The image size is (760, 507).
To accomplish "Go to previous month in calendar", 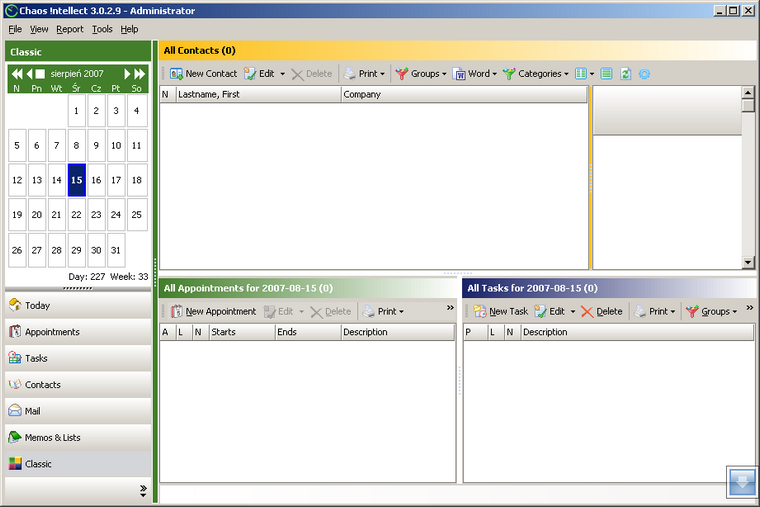I will pos(29,74).
